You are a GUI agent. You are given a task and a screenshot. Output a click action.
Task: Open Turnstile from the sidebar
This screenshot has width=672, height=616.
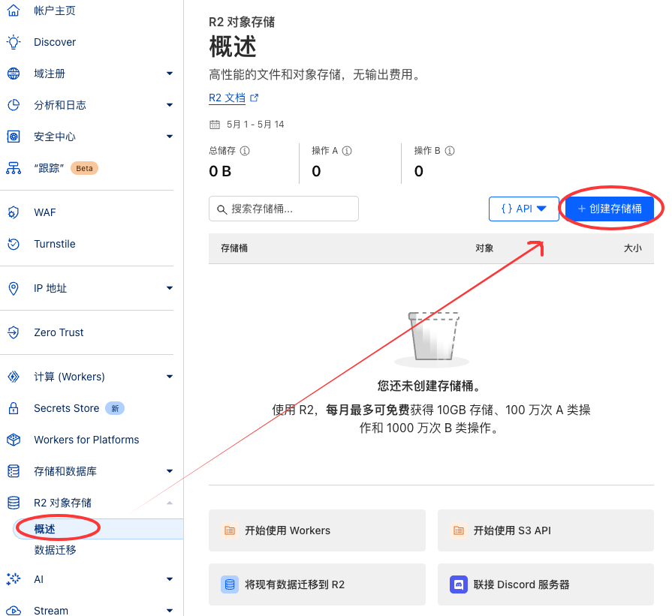pyautogui.click(x=55, y=244)
